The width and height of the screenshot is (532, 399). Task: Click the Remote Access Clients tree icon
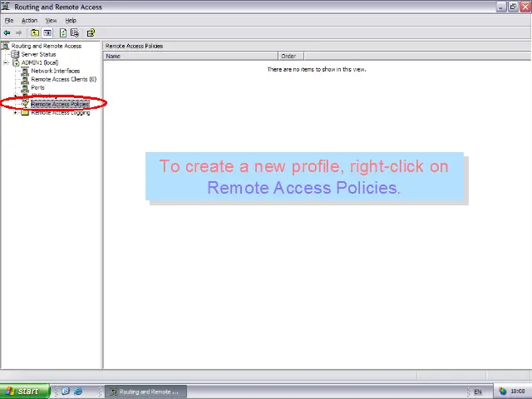pos(25,79)
